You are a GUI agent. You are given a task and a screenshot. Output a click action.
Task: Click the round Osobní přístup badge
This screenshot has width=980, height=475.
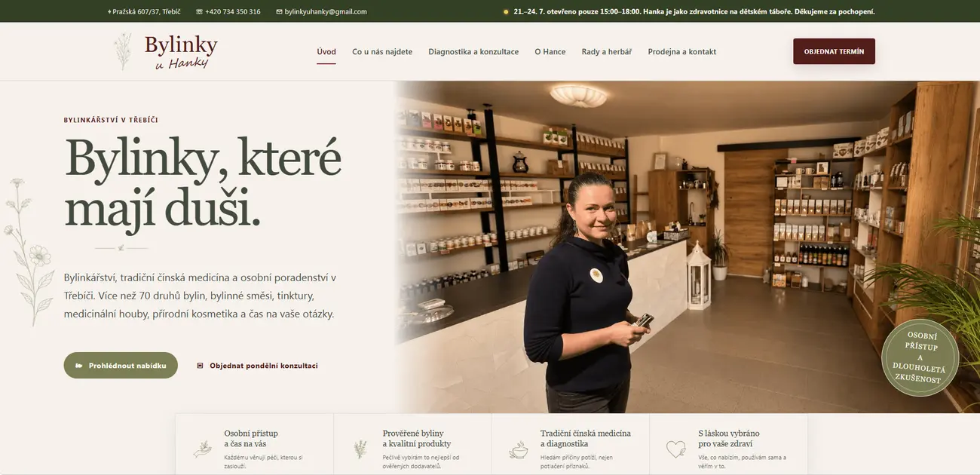click(x=920, y=357)
